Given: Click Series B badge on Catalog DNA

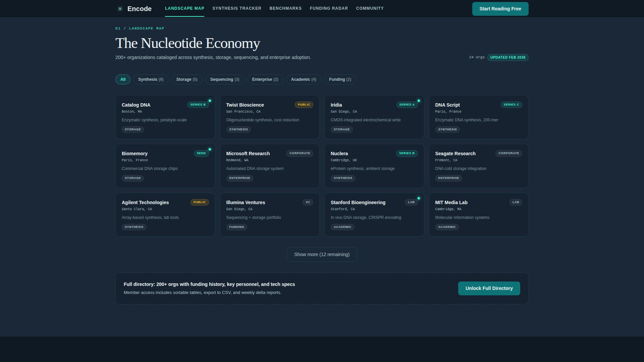Looking at the screenshot, I should click(198, 105).
